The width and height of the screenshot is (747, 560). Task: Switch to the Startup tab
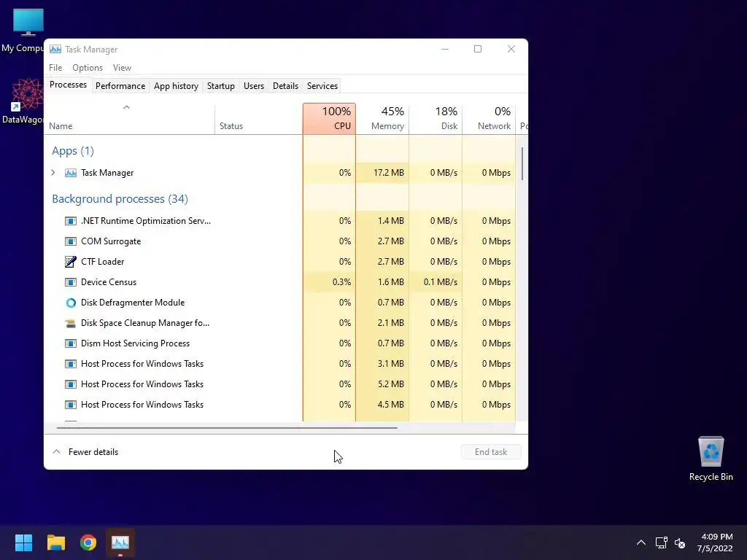[x=220, y=86]
